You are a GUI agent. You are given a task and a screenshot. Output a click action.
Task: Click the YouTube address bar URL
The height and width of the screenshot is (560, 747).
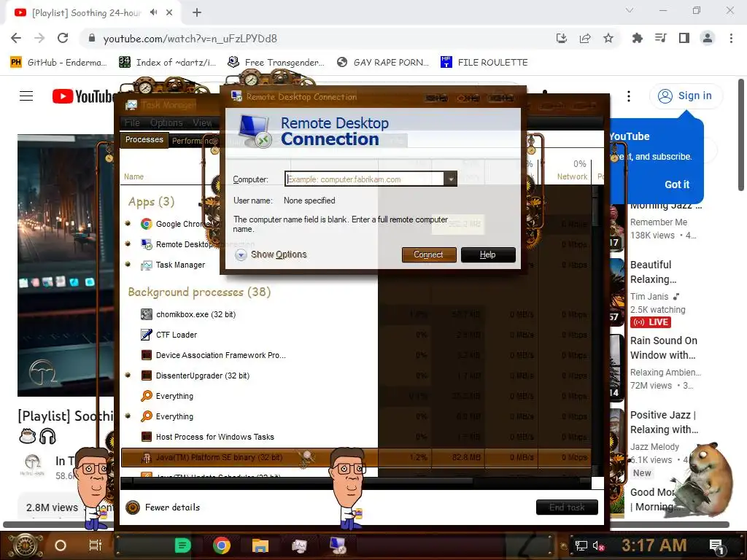pos(190,39)
